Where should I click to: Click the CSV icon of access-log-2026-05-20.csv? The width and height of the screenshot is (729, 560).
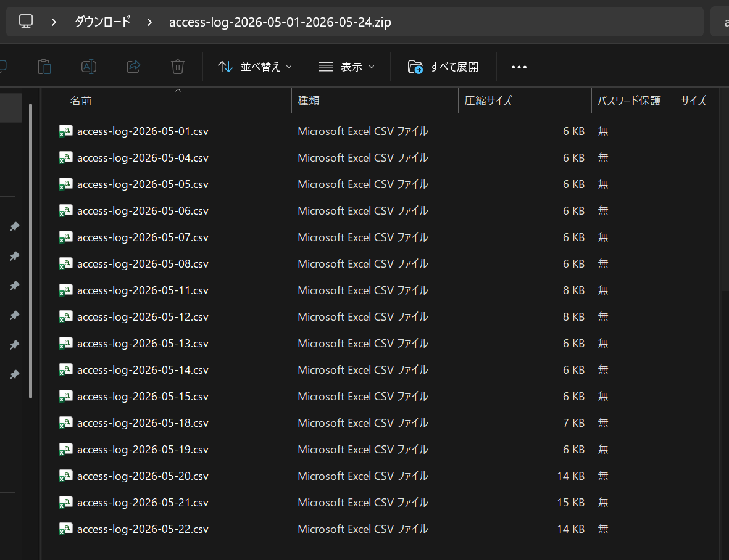coord(65,476)
